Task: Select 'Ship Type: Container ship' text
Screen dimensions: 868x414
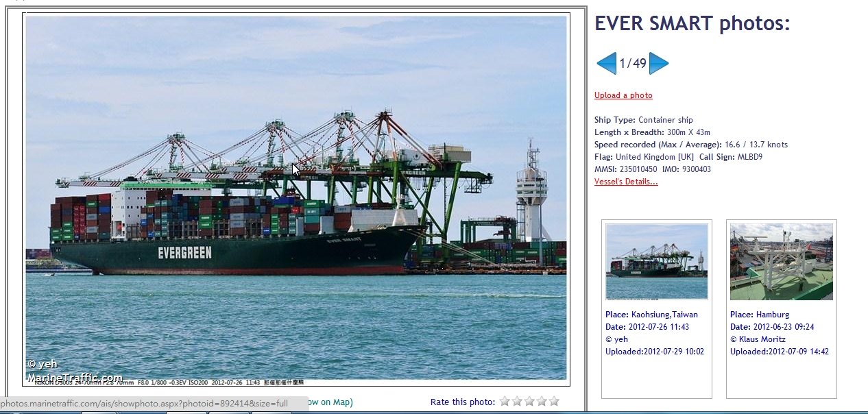Action: tap(644, 120)
